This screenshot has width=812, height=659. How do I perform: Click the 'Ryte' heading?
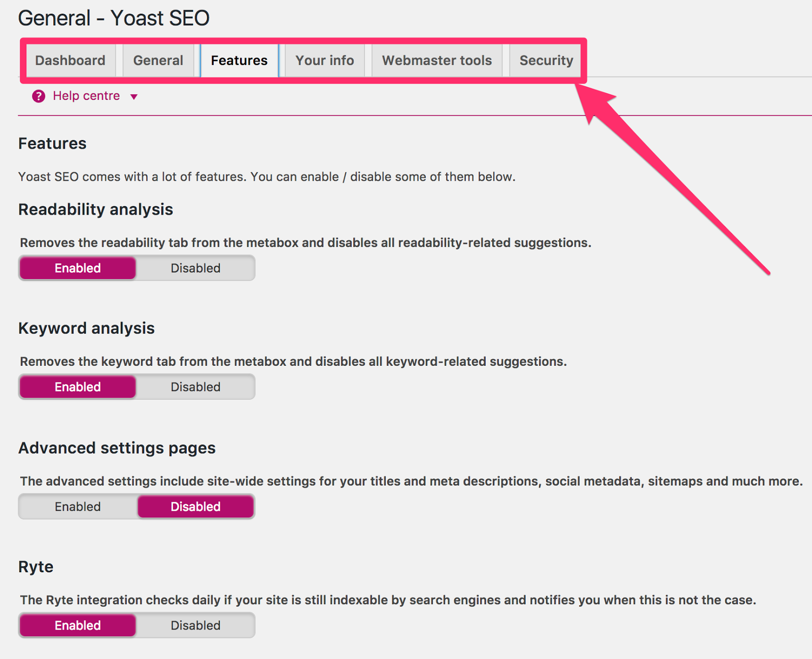(x=36, y=567)
